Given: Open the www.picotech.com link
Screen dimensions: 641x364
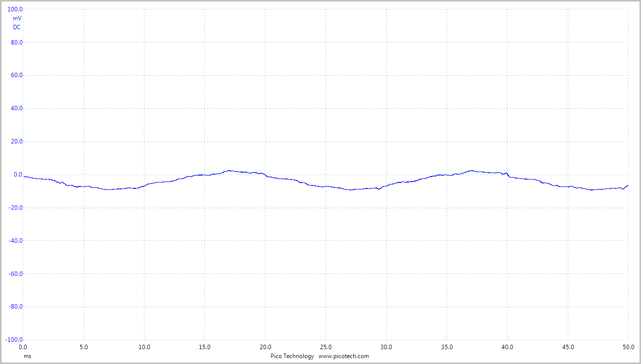Looking at the screenshot, I should pyautogui.click(x=344, y=356).
